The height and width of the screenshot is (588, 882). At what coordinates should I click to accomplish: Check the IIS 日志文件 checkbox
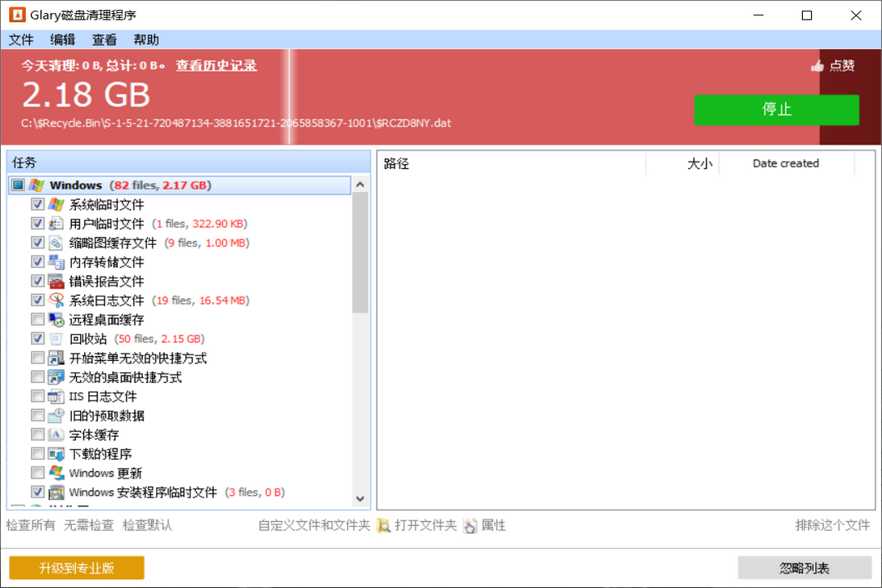[38, 396]
